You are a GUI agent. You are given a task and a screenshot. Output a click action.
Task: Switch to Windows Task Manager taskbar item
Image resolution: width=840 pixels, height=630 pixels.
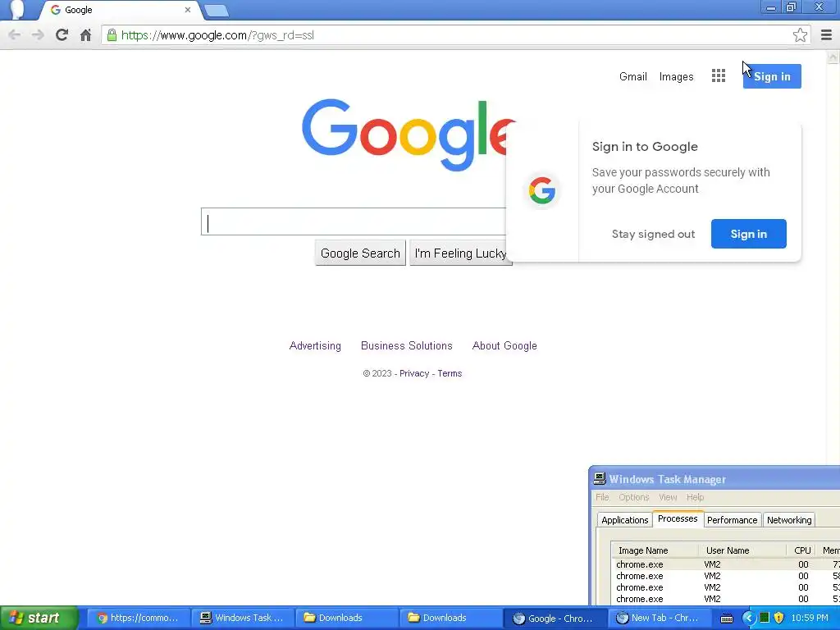(243, 619)
